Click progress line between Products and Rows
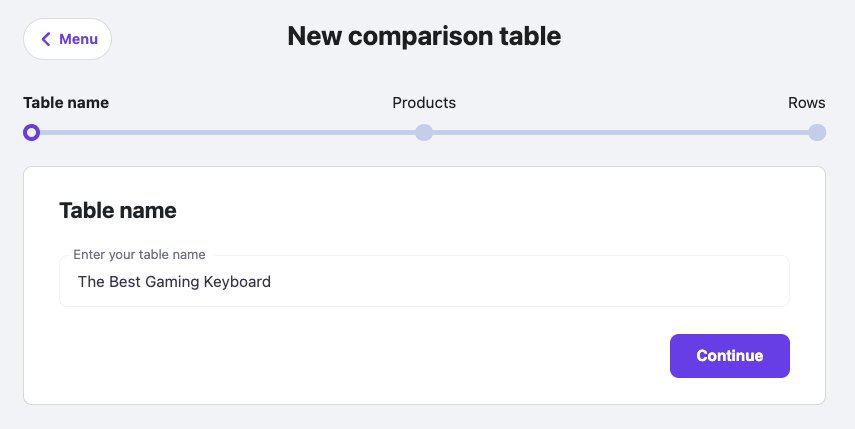The width and height of the screenshot is (855, 429). tap(620, 132)
